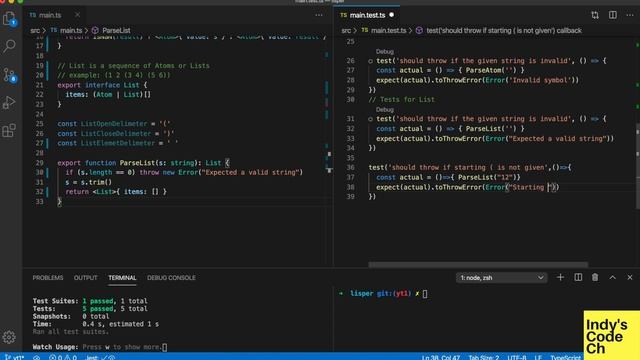Screen dimensions: 640x360
Task: Click 'ParseList' function name on line 29
Action: point(137,163)
